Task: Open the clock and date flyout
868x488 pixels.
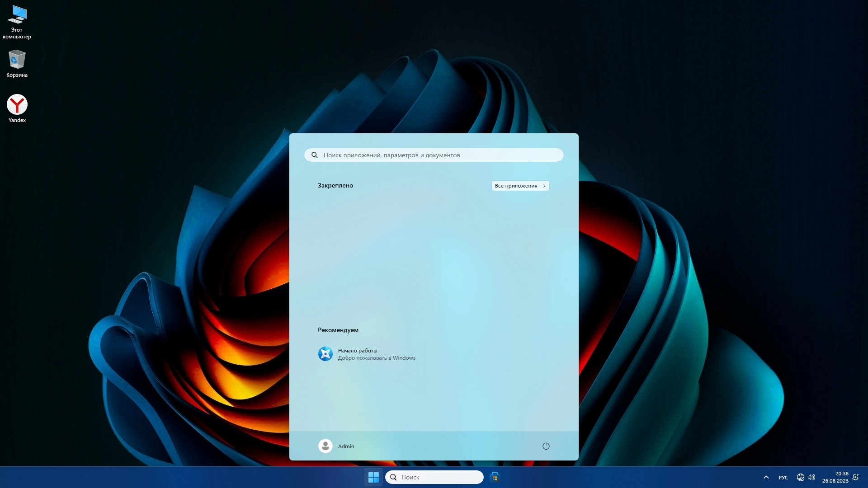Action: click(835, 477)
